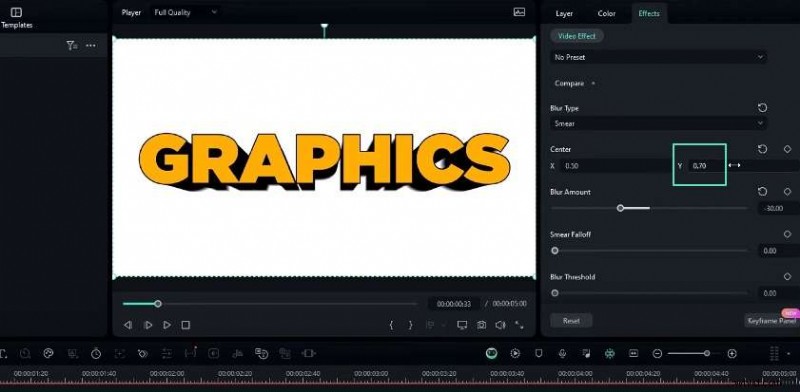Image resolution: width=800 pixels, height=392 pixels.
Task: Click the snapshot image icon in player header
Action: (519, 12)
